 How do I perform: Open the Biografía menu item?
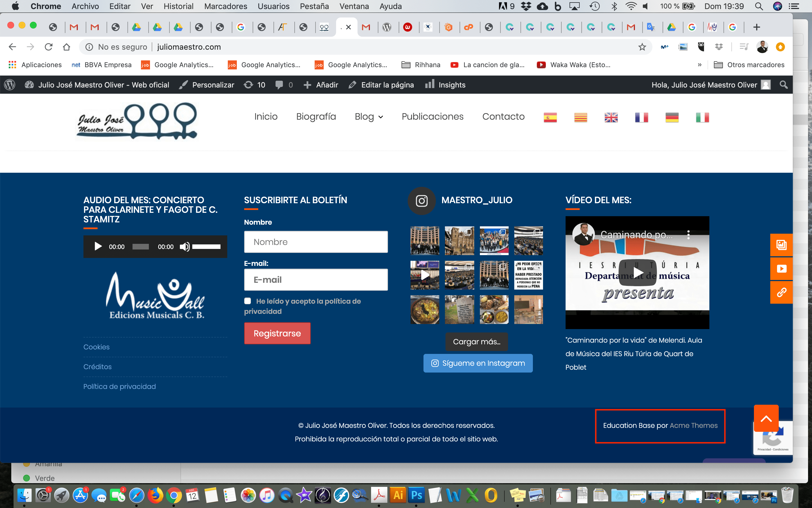[316, 117]
